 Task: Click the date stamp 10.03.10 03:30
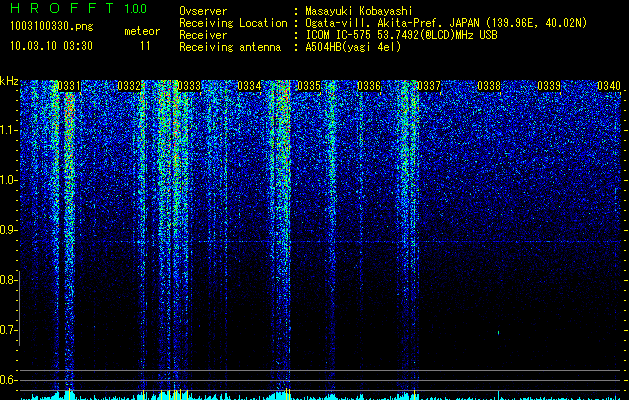pyautogui.click(x=51, y=46)
